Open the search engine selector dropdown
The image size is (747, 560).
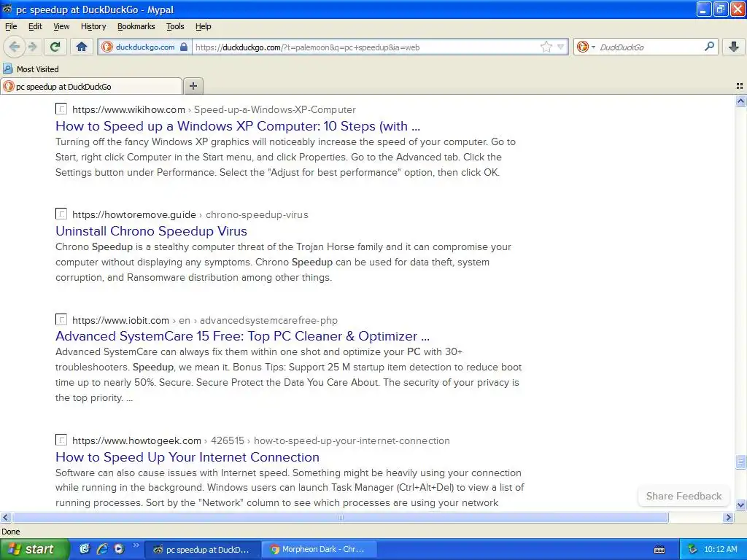pos(586,47)
